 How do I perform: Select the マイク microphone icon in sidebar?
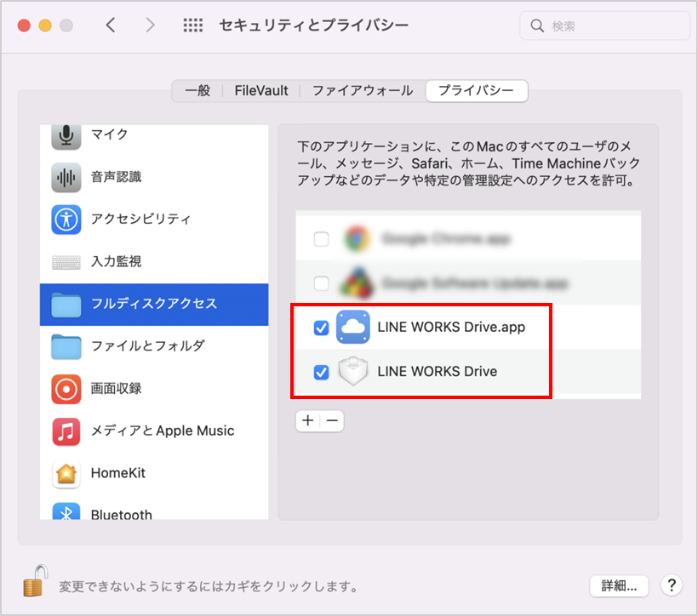pyautogui.click(x=66, y=134)
